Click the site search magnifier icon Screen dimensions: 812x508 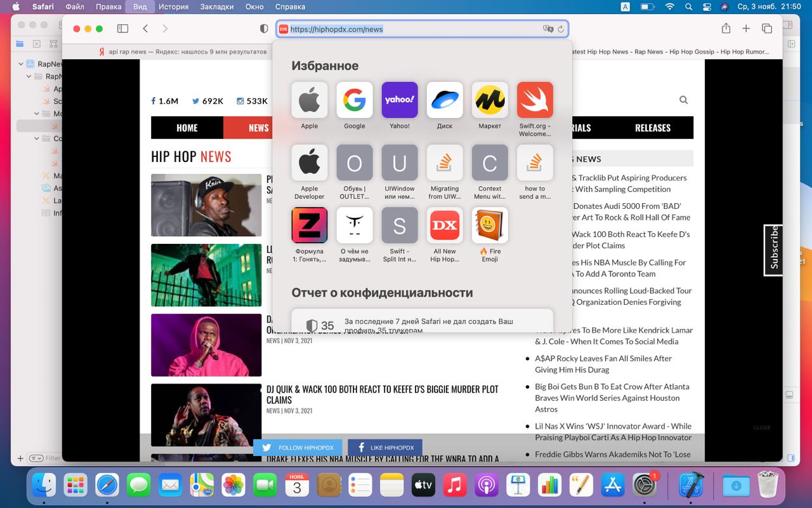pos(683,100)
